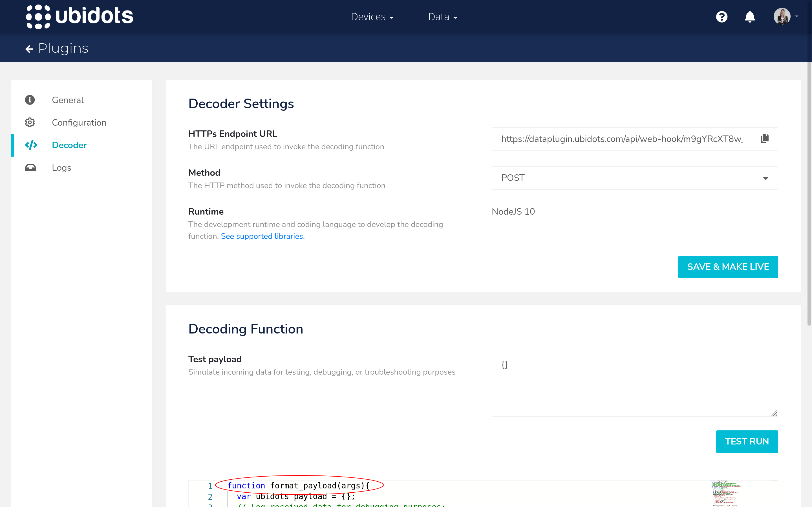The height and width of the screenshot is (507, 812).
Task: Select the General info icon in sidebar
Action: click(30, 100)
